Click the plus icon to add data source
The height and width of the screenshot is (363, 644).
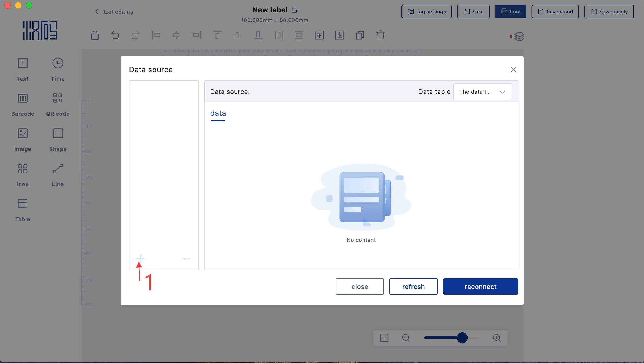click(x=141, y=259)
